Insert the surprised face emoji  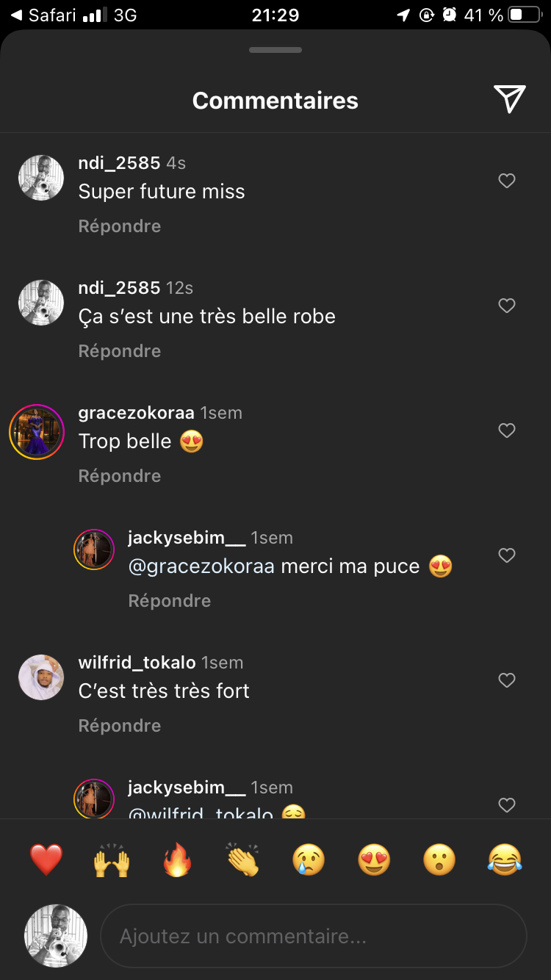[439, 860]
